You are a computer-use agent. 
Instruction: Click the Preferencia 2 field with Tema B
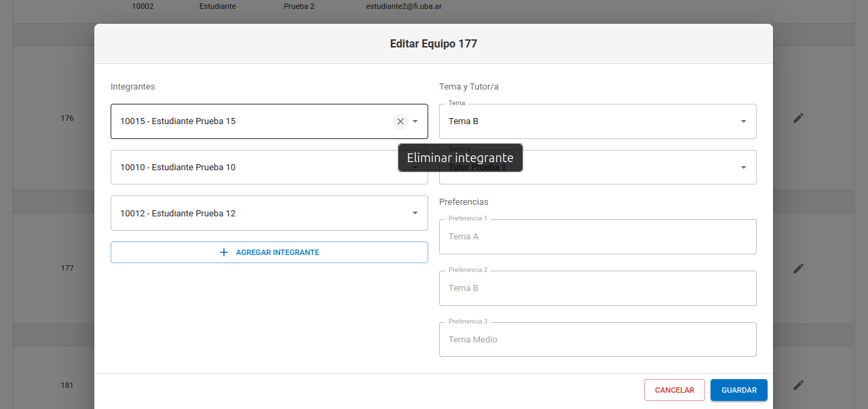point(597,288)
